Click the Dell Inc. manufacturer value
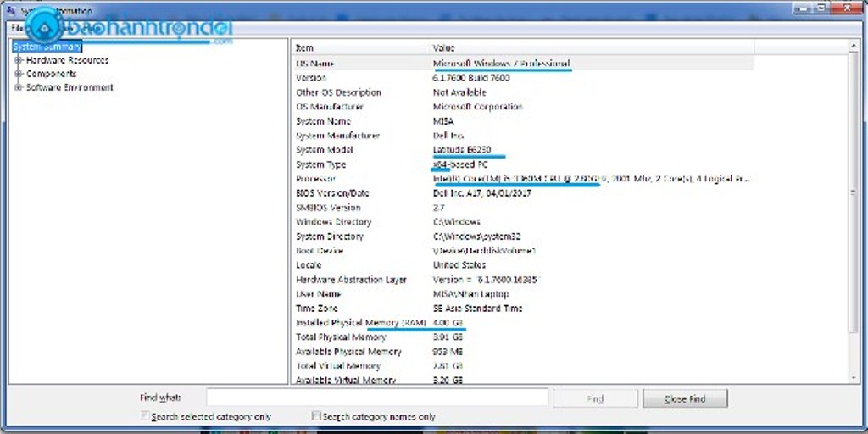Screen dimensions: 868x434 [448, 136]
